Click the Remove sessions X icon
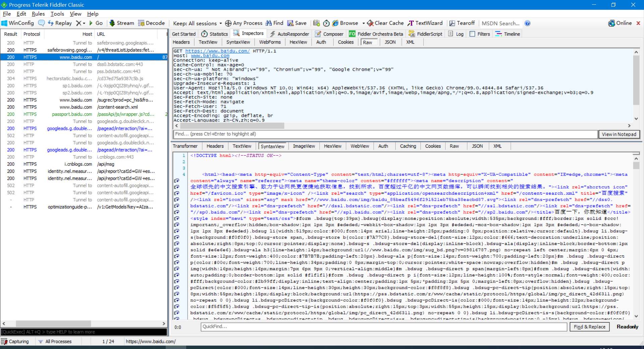 (78, 23)
